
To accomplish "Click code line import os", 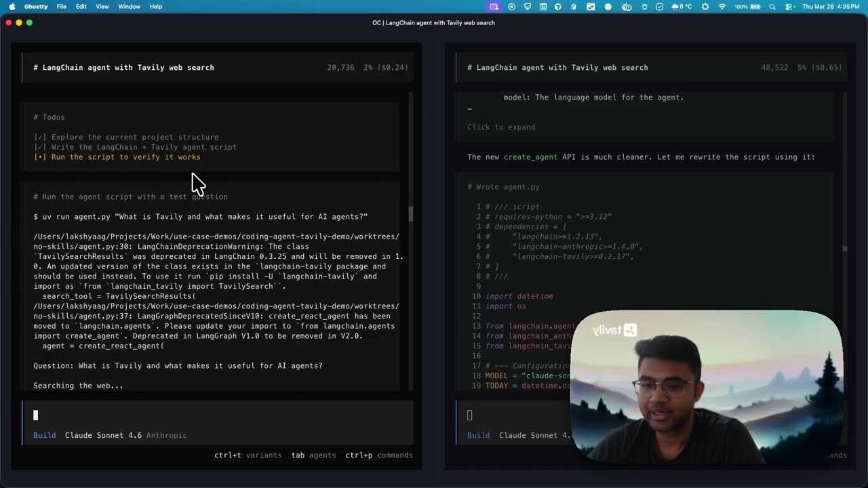I will point(506,306).
